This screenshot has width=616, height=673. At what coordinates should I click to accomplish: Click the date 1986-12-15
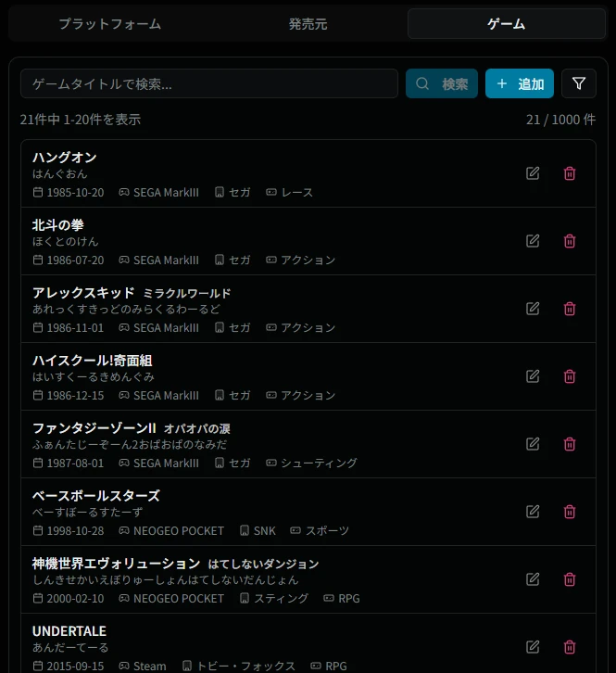(76, 395)
